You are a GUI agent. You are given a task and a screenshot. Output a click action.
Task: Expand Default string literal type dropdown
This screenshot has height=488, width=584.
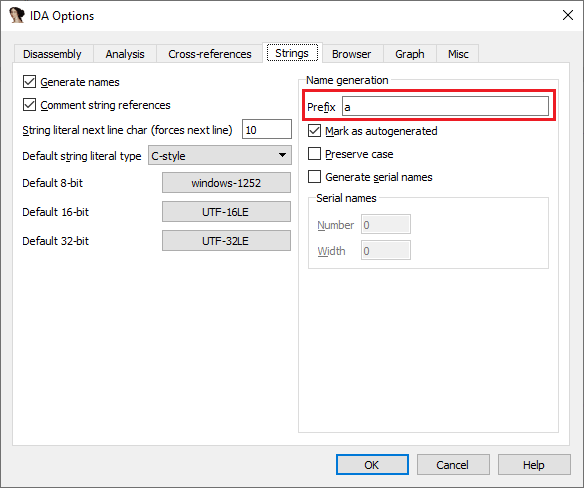click(220, 155)
